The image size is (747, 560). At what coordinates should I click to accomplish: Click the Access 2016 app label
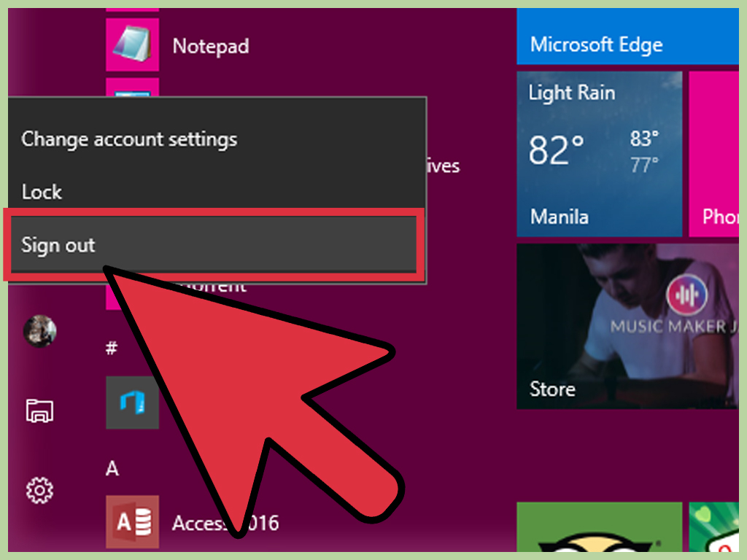(x=225, y=523)
